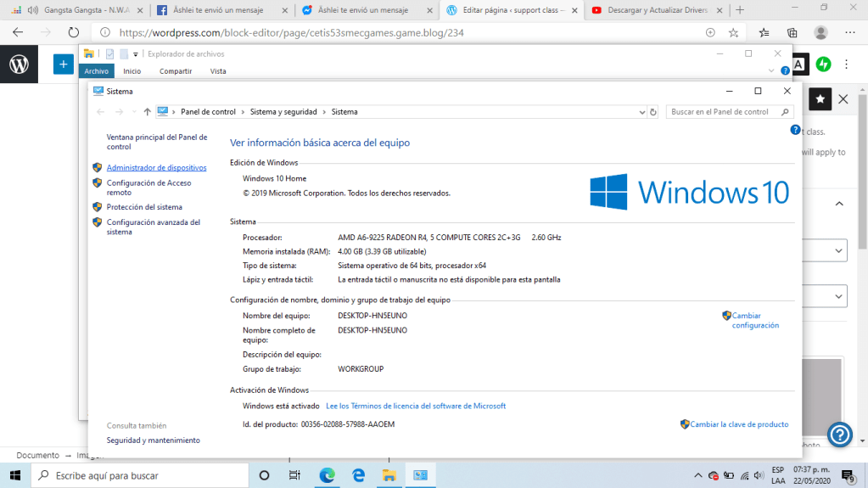Open Task View on the taskbar

(294, 475)
